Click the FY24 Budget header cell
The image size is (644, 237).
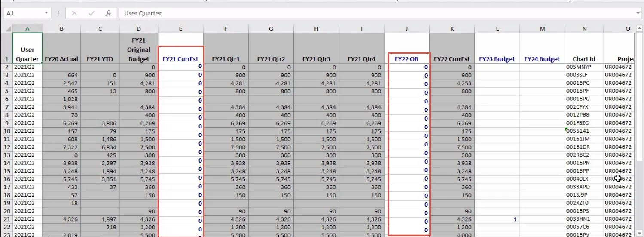[542, 49]
